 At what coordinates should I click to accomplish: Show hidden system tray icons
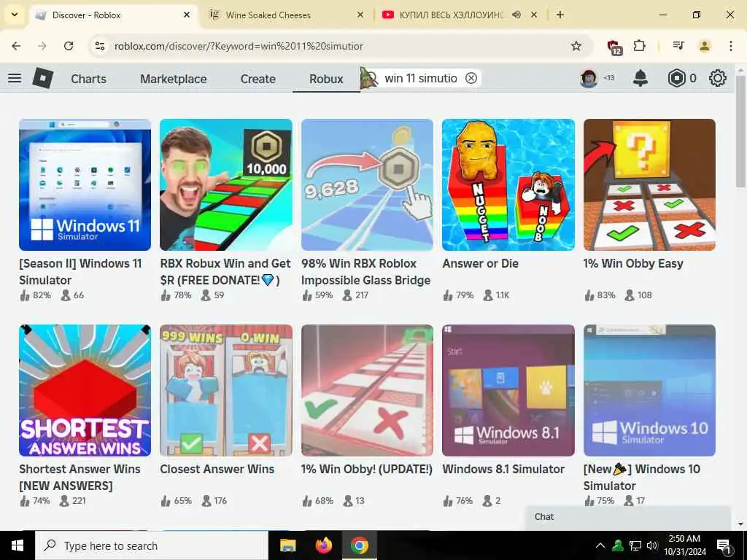(x=600, y=545)
